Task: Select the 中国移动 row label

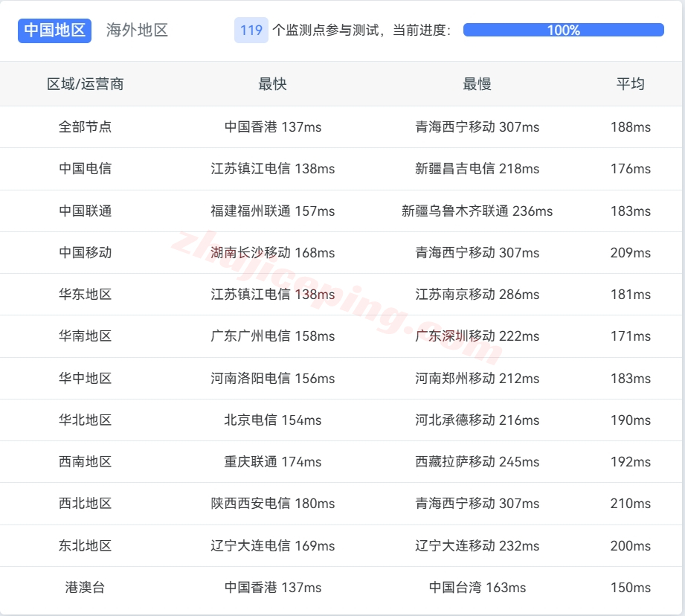Action: [x=86, y=252]
